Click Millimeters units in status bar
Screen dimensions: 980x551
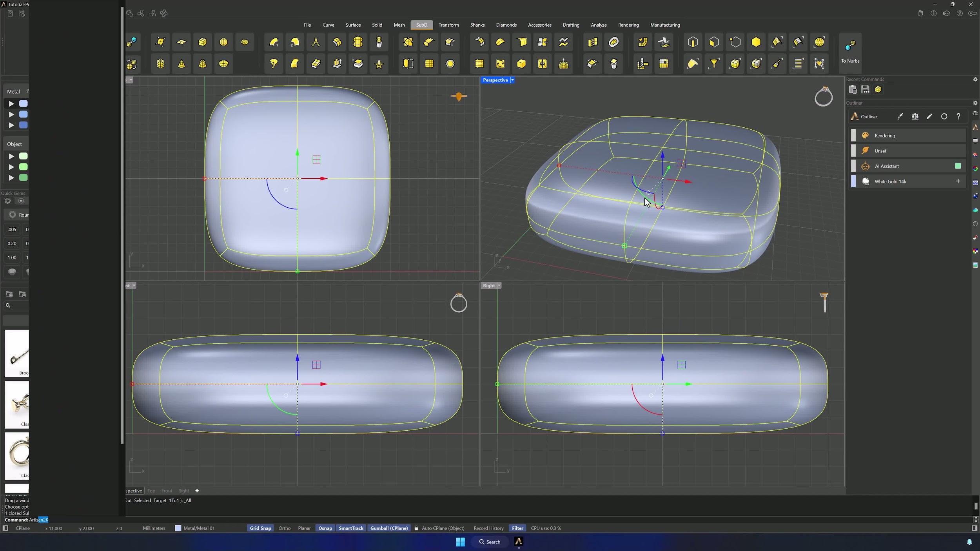[154, 528]
